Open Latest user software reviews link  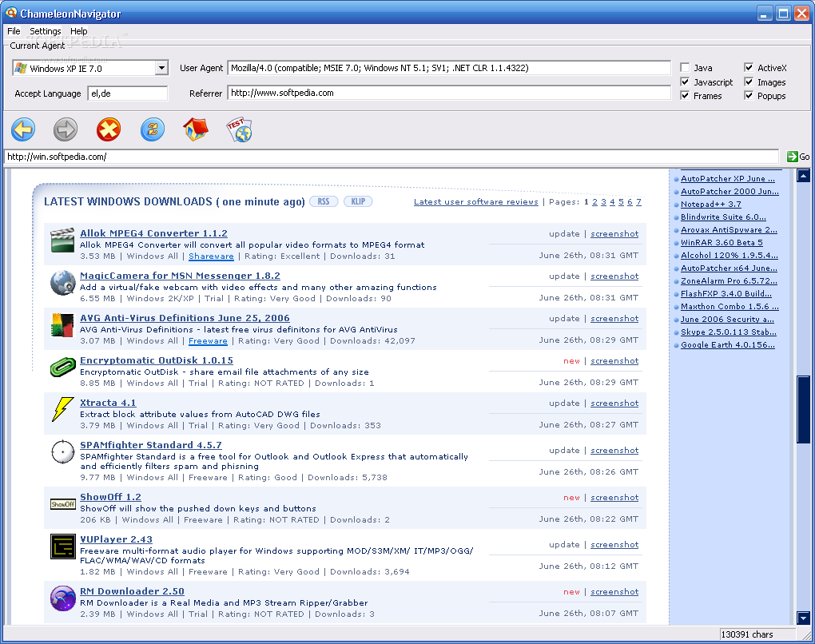tap(475, 201)
